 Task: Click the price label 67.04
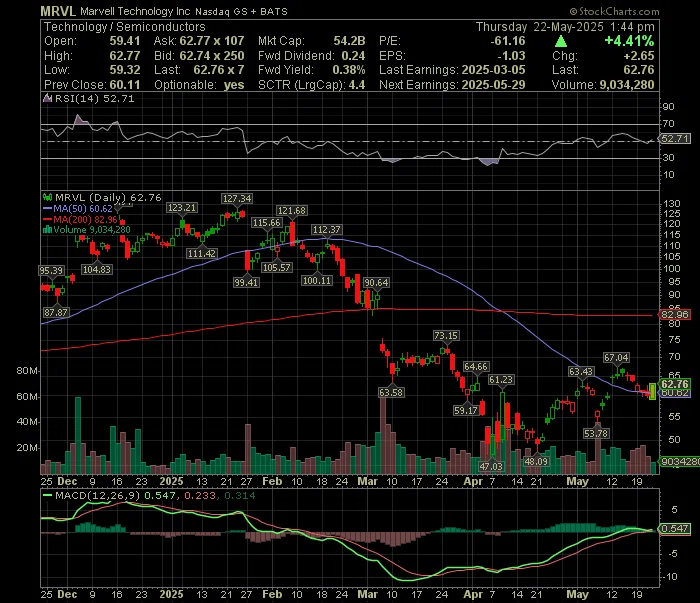click(x=616, y=358)
